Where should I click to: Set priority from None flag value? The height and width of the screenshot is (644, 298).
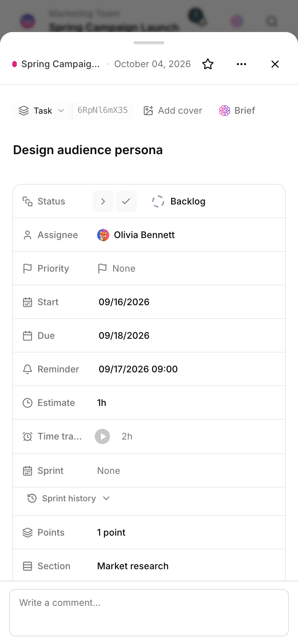[117, 269]
